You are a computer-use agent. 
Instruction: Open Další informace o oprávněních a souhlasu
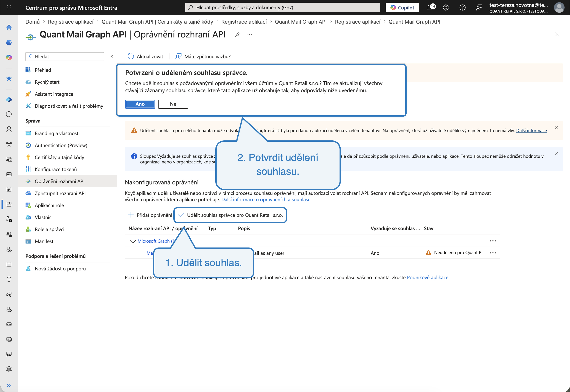(x=266, y=200)
